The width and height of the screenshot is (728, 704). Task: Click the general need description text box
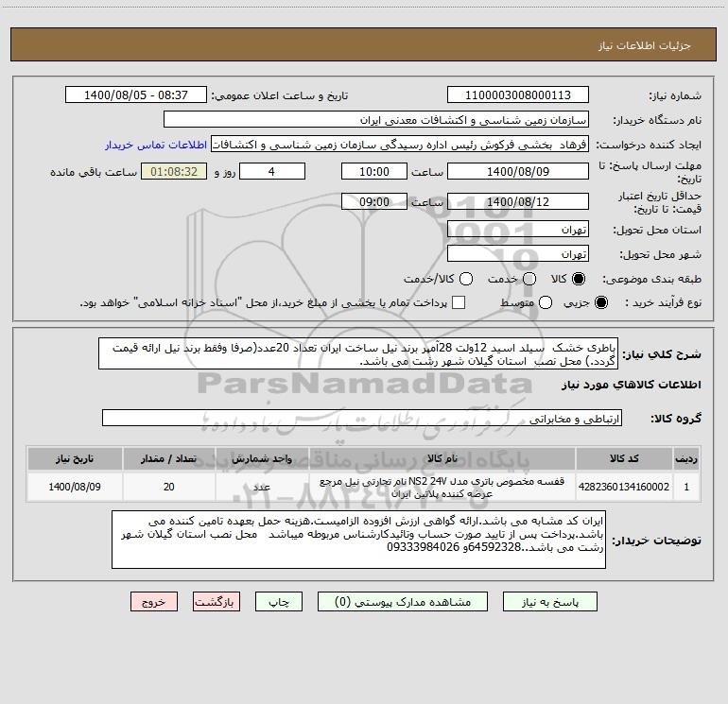[x=358, y=353]
